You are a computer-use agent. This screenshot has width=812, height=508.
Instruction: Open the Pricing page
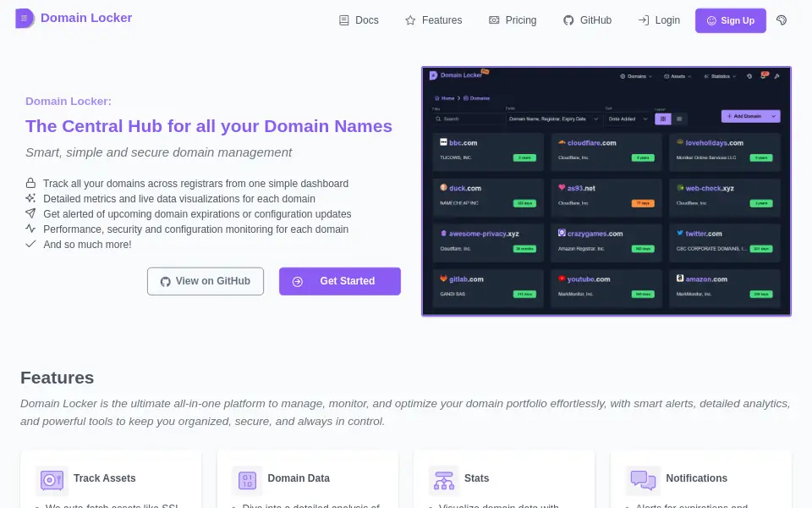click(513, 20)
